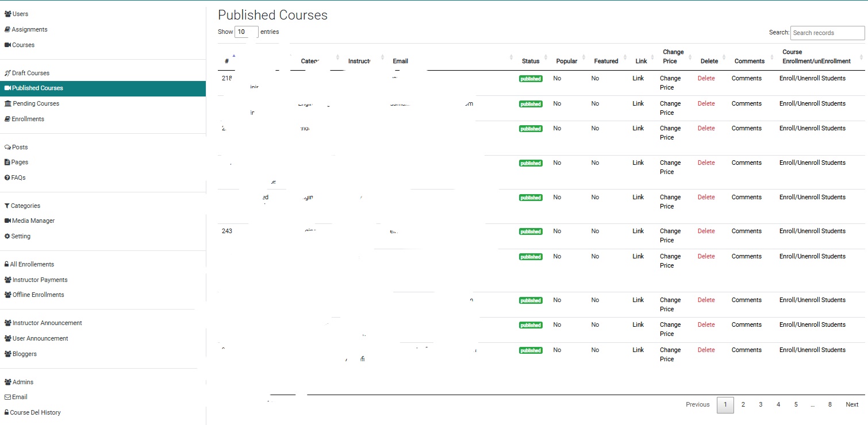Viewport: 868px width, 425px height.
Task: Jump to pagination page 2
Action: click(x=743, y=404)
